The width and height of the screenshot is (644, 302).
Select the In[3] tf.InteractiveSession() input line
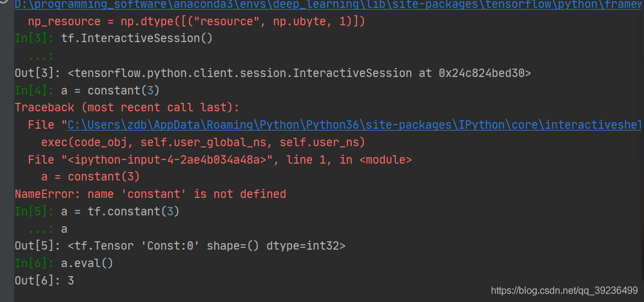[x=114, y=39]
